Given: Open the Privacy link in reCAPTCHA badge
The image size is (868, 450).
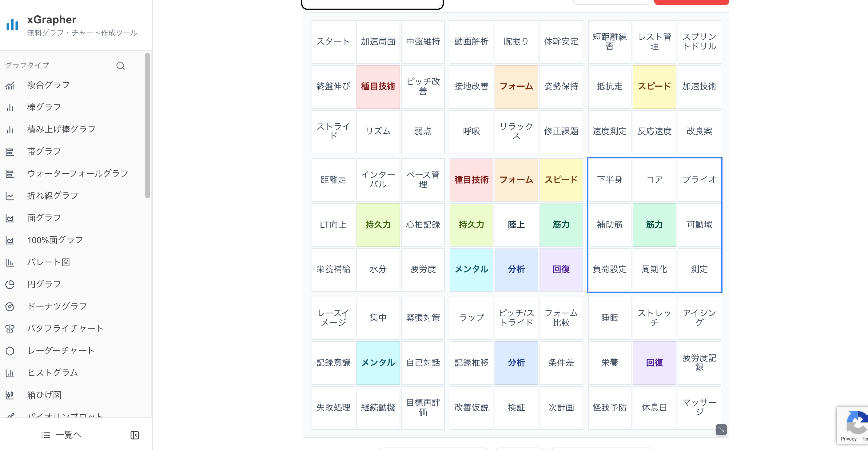Looking at the screenshot, I should click(x=848, y=439).
